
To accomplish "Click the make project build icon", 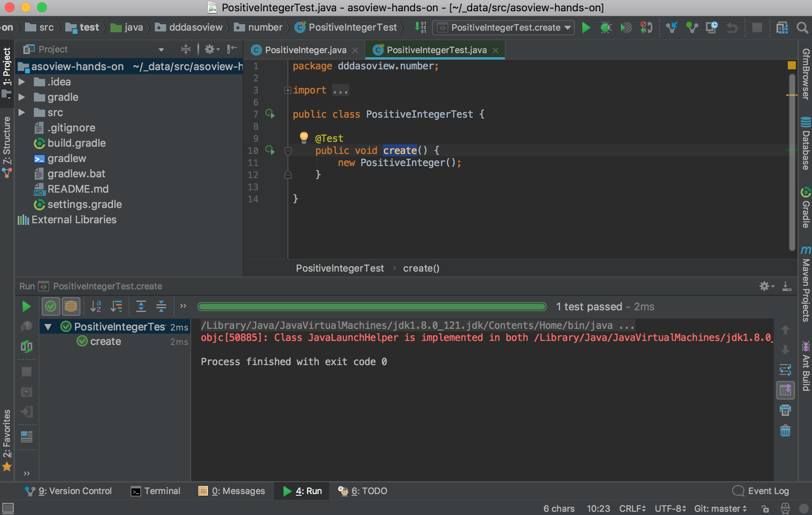I will tap(421, 27).
